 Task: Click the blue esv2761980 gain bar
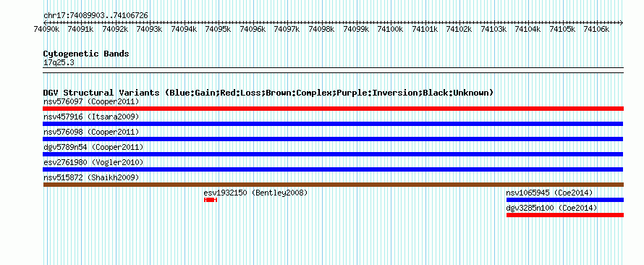(x=333, y=169)
